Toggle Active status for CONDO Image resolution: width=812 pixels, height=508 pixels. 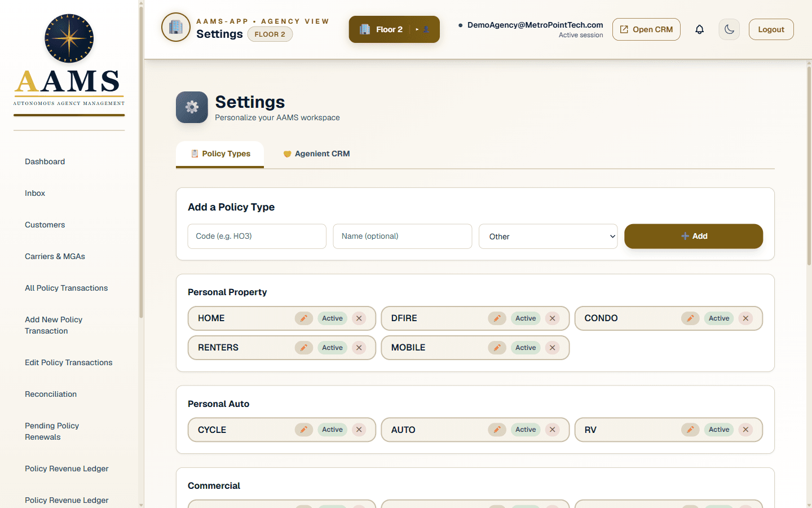(719, 318)
